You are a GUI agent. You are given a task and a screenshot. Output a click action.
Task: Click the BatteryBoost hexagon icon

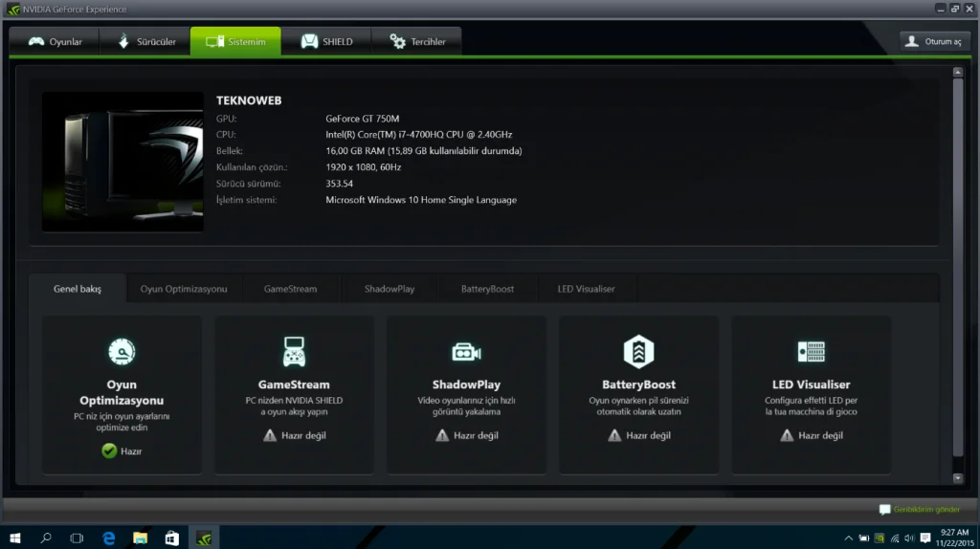[x=638, y=351]
